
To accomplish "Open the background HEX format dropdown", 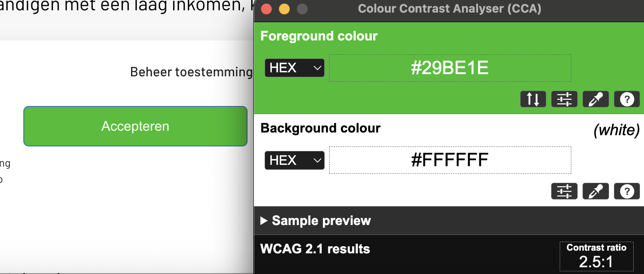I will click(x=295, y=160).
